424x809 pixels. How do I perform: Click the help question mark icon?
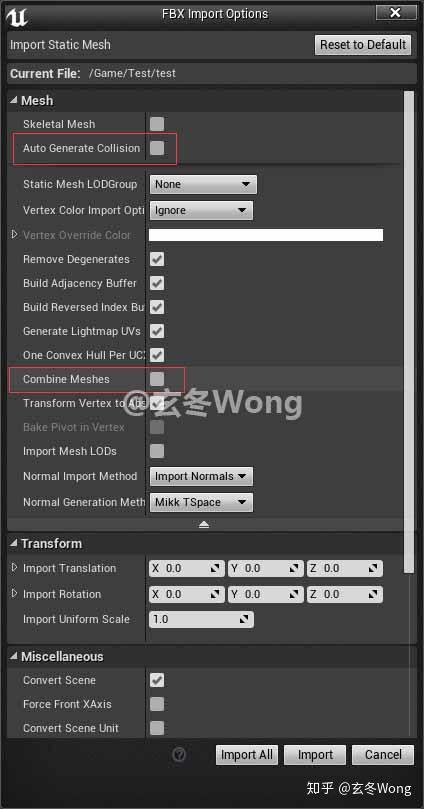pyautogui.click(x=179, y=755)
